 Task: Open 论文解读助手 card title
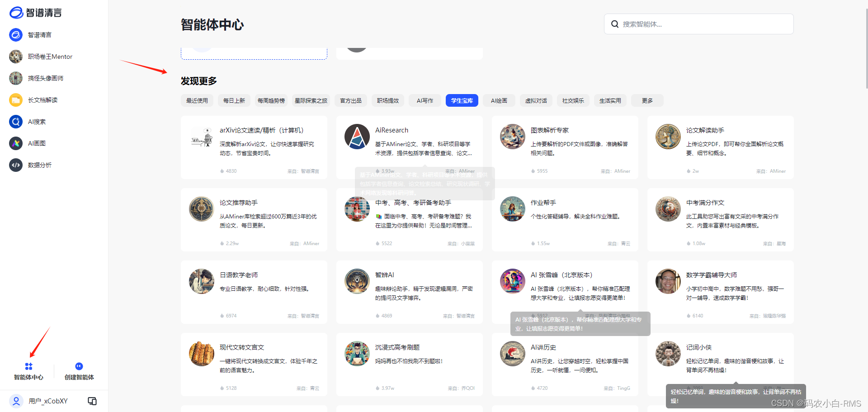click(x=705, y=130)
